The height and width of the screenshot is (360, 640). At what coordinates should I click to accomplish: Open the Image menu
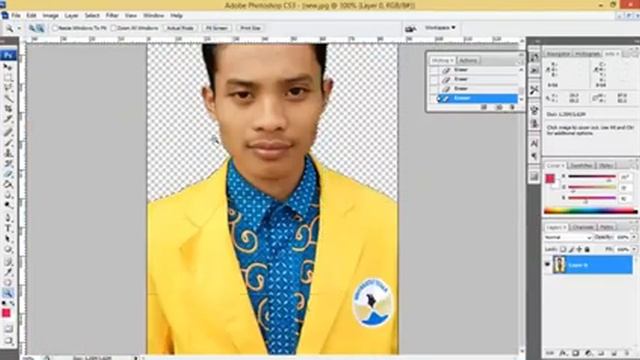[x=51, y=16]
